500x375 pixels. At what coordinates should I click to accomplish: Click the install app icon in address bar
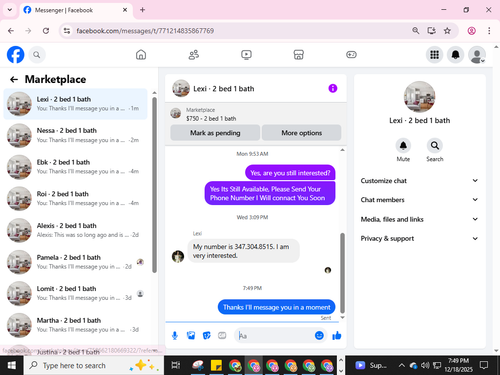(x=432, y=31)
